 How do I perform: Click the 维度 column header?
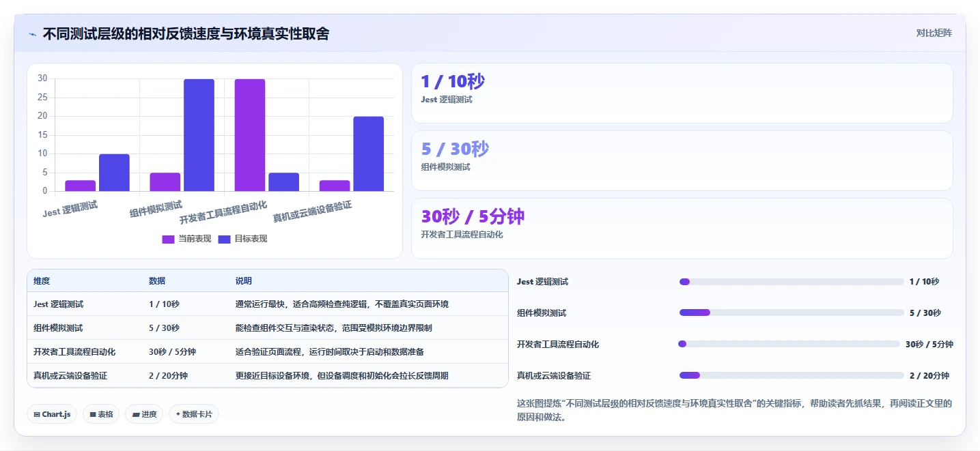(42, 281)
